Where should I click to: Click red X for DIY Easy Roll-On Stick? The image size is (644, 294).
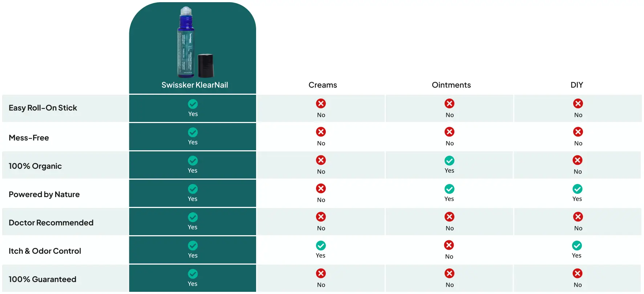click(578, 103)
